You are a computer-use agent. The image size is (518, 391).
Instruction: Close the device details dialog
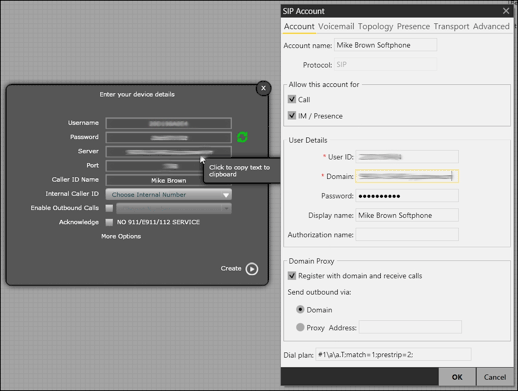click(263, 88)
